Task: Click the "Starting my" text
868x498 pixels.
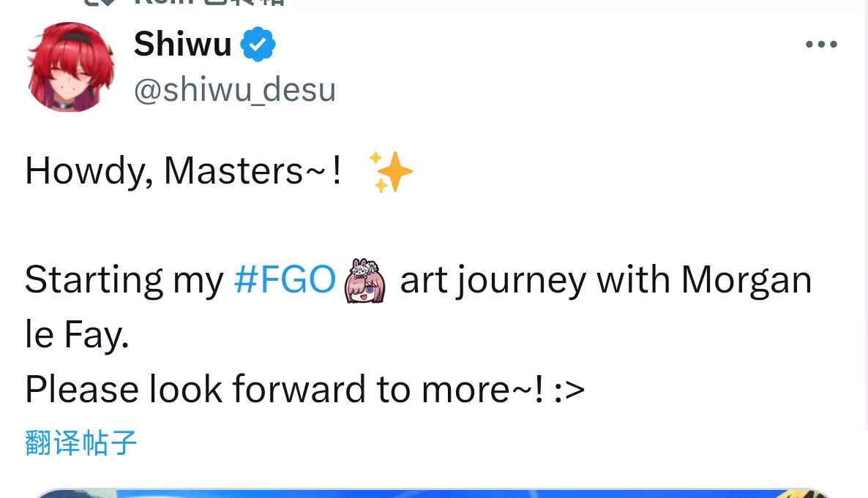Action: click(x=124, y=280)
